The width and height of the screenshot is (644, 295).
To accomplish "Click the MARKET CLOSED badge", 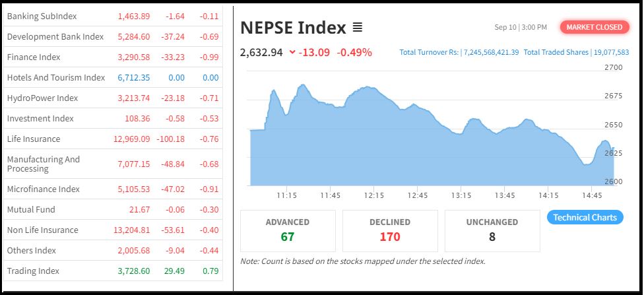I will point(594,27).
